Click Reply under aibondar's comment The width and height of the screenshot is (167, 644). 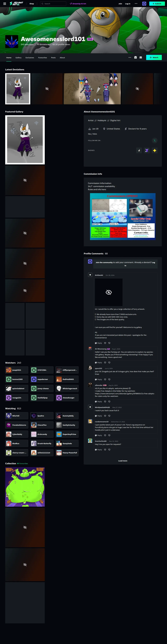coord(98,401)
